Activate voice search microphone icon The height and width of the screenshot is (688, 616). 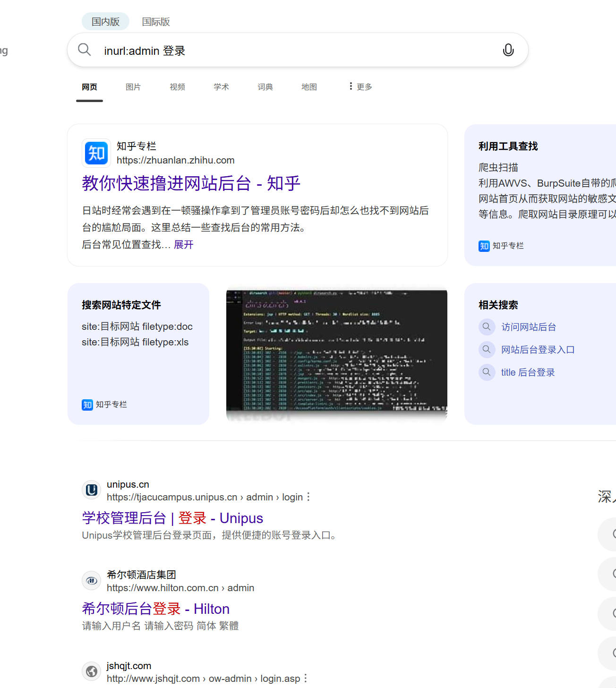point(508,50)
